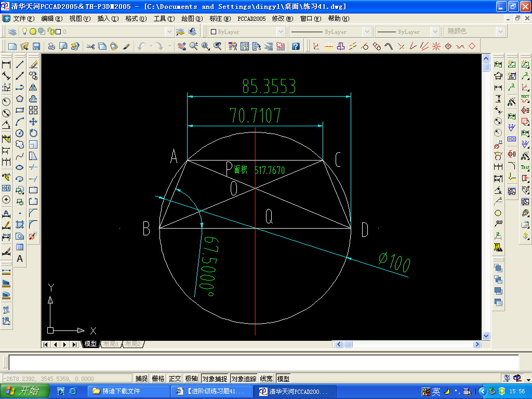This screenshot has height=399, width=532.
Task: Select the Explode tool
Action: click(x=33, y=236)
